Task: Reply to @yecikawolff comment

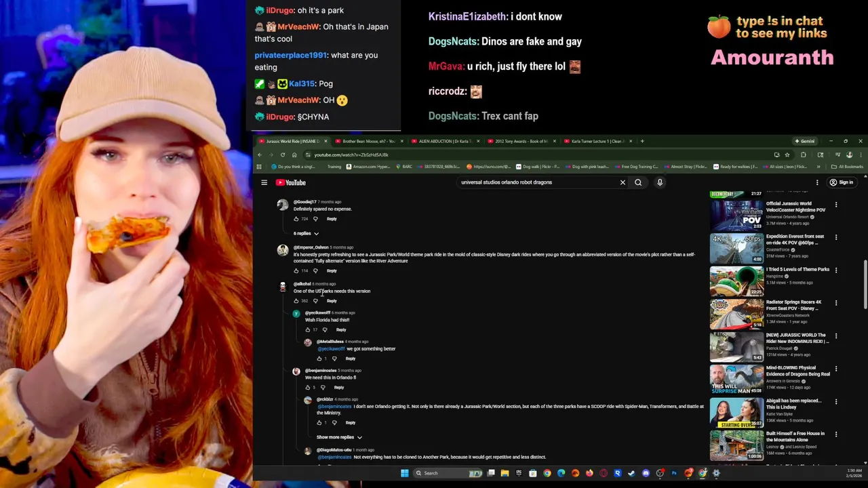Action: 341,330
